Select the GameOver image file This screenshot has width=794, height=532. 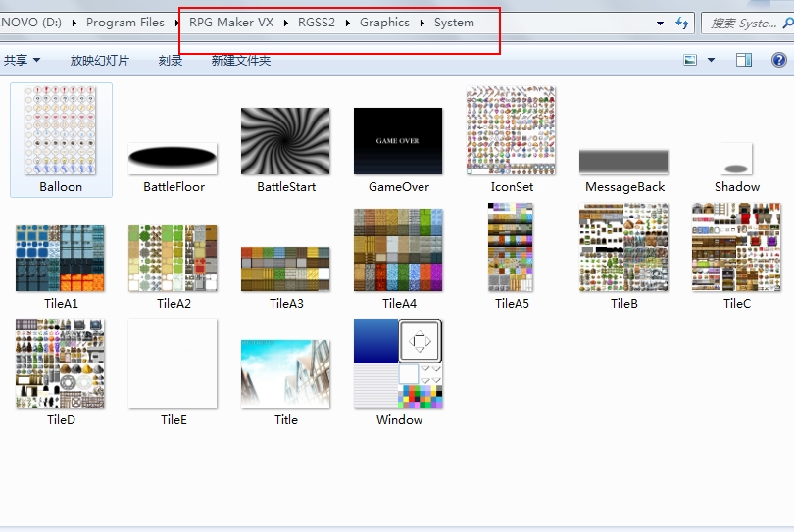398,141
